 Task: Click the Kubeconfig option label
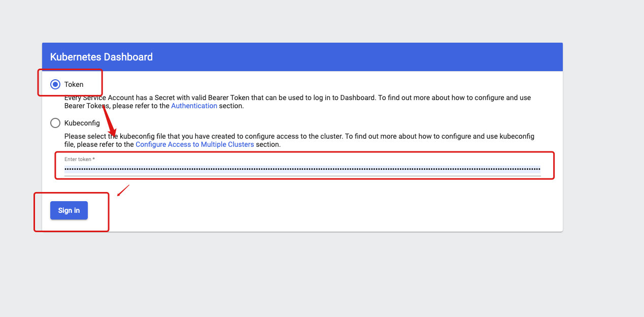82,123
